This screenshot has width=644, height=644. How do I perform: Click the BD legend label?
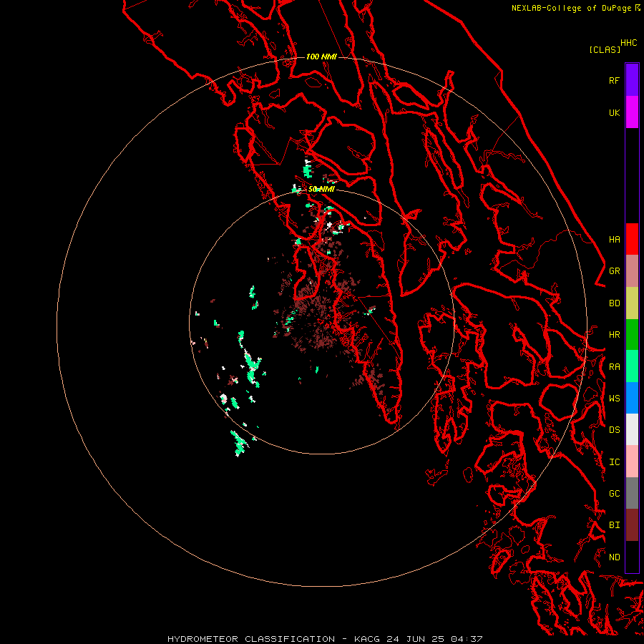(614, 303)
